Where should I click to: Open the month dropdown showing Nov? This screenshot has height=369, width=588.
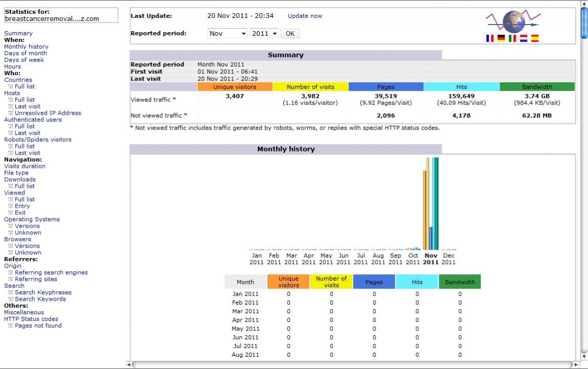pos(228,33)
